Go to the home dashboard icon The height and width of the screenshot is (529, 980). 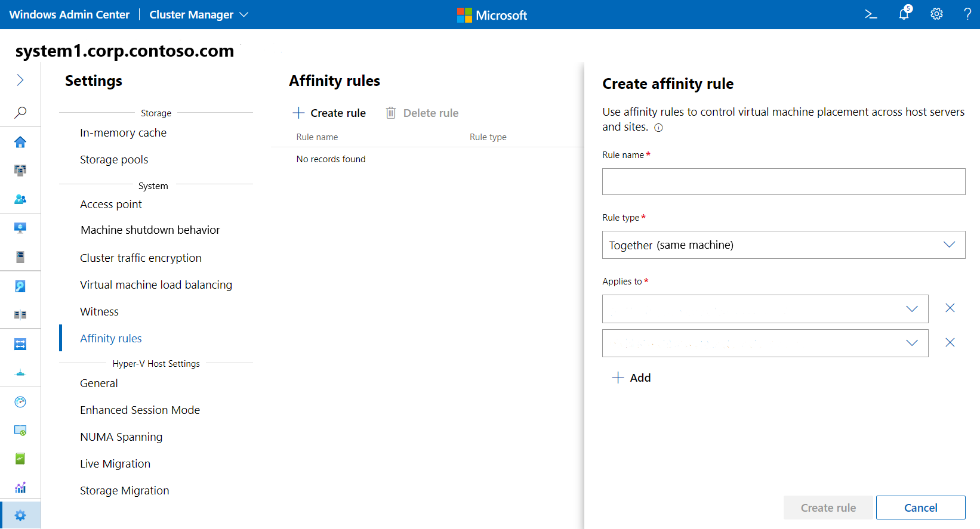(20, 142)
